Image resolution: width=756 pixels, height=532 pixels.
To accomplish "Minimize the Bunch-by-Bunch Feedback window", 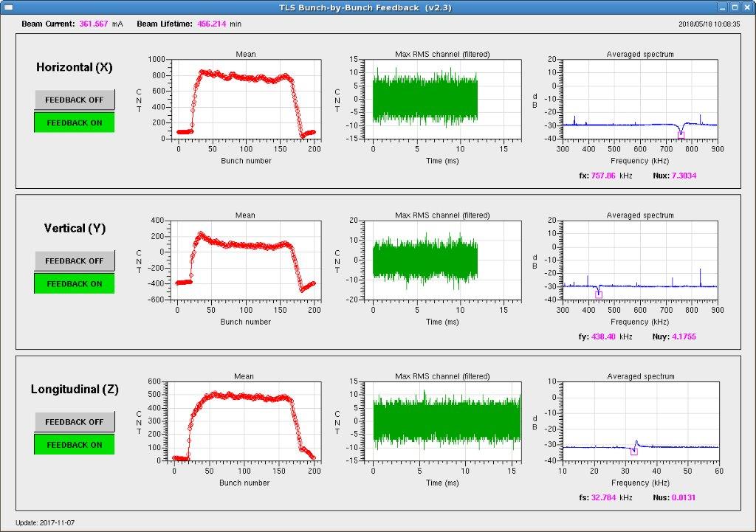I will point(721,7).
